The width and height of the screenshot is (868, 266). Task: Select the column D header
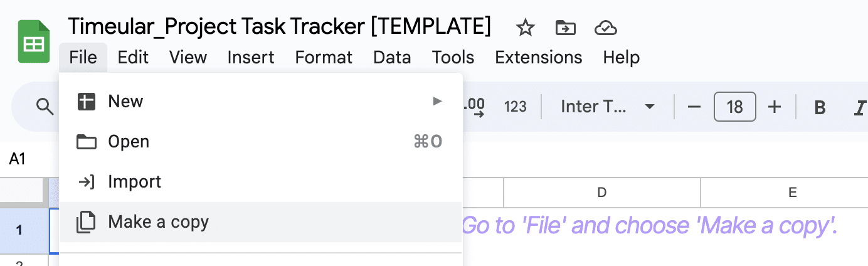tap(602, 193)
